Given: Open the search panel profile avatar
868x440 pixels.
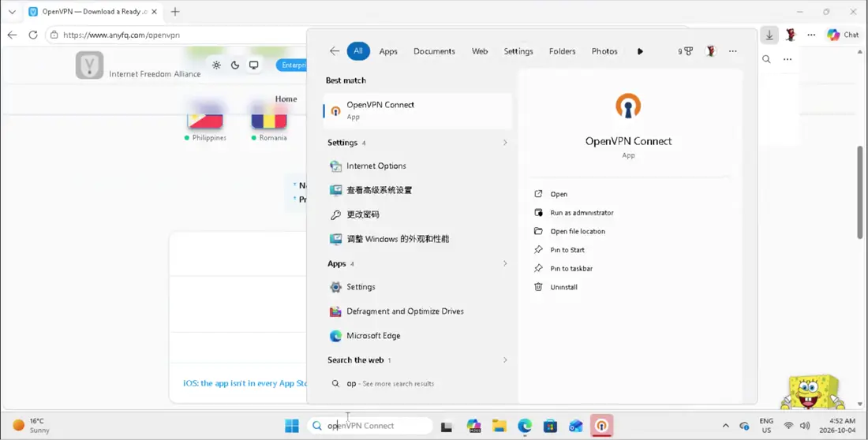Looking at the screenshot, I should coord(711,51).
